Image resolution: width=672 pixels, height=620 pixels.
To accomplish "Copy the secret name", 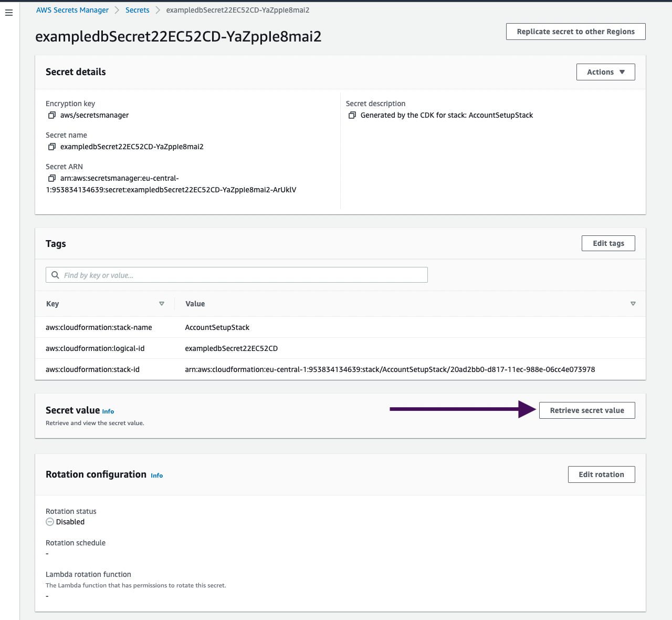I will [x=51, y=147].
